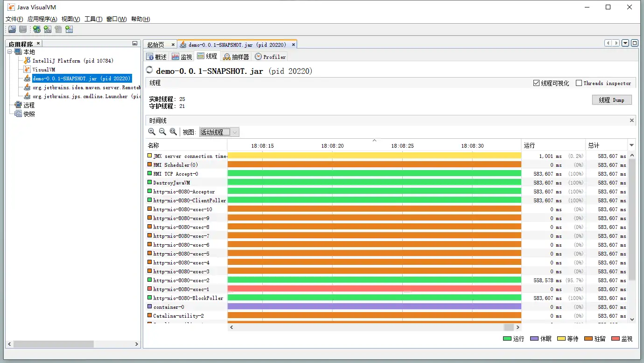Click the Load Snapshot toolbar icon
644x363 pixels.
pos(12,29)
